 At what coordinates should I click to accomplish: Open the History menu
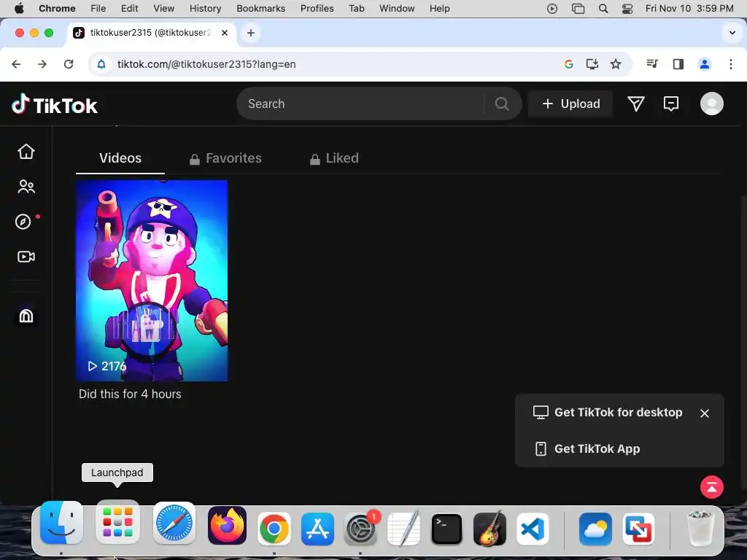[x=205, y=8]
